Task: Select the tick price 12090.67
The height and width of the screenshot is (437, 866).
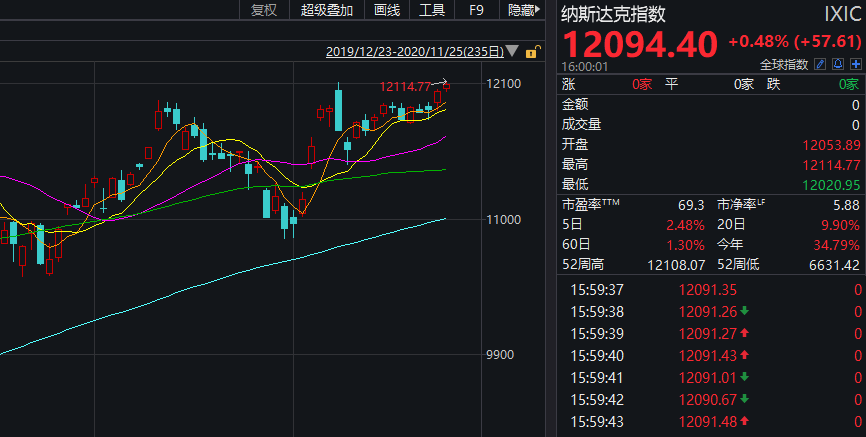Action: coord(708,399)
